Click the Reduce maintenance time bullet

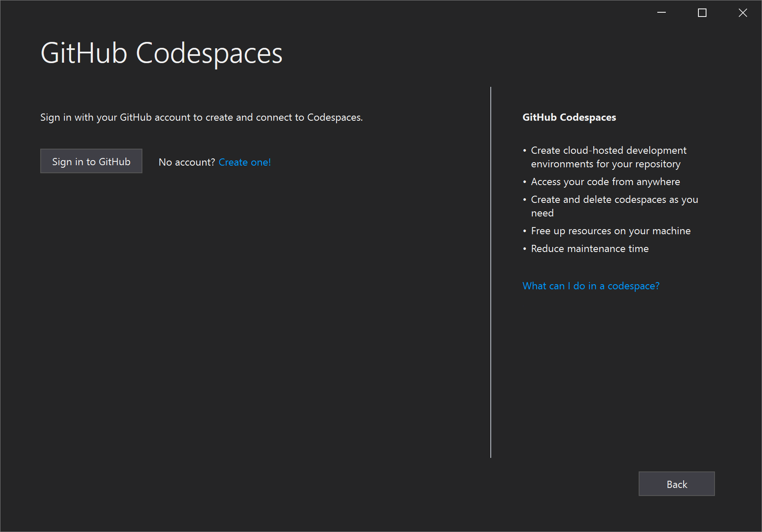click(x=589, y=249)
